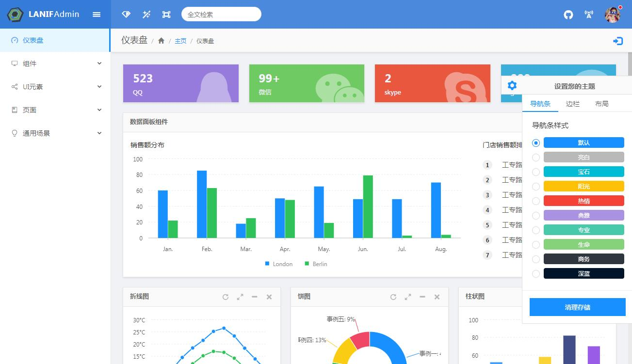Select the 典雅 navbar style radio
The height and width of the screenshot is (364, 632).
536,216
